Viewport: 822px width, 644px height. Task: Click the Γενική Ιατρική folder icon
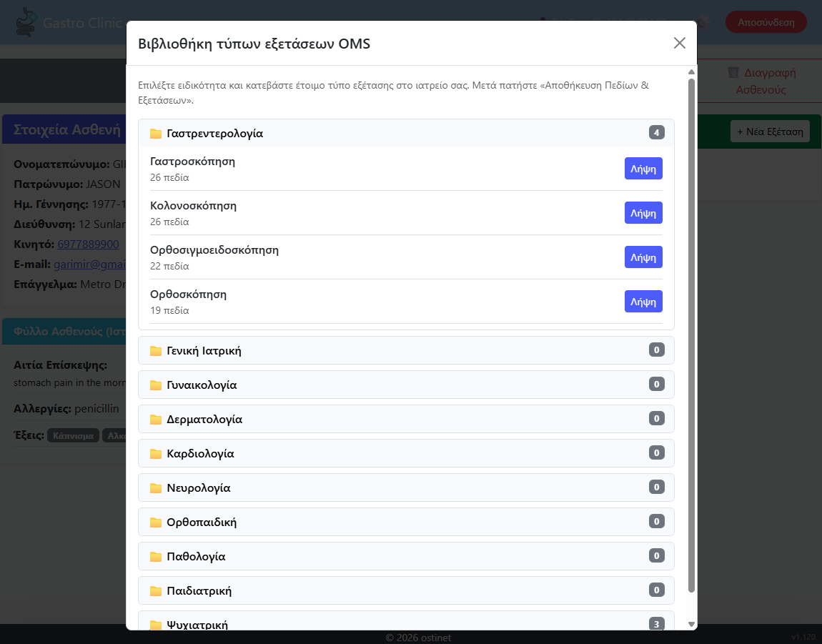[156, 350]
